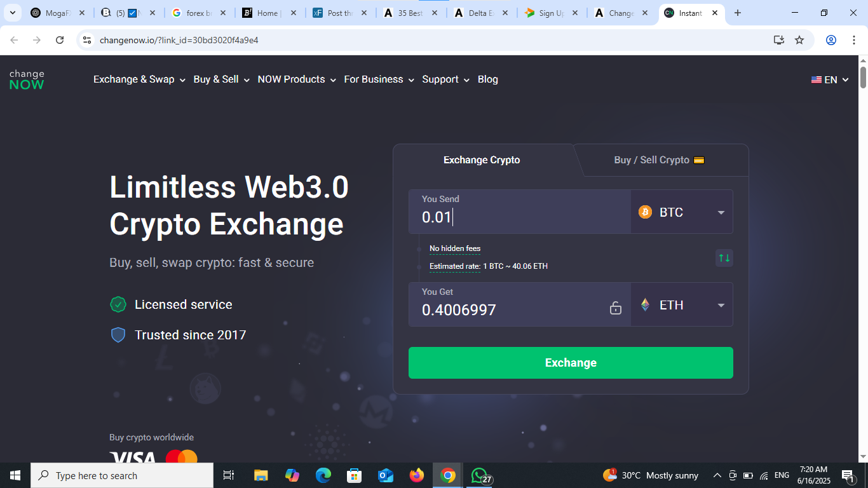Switch to the forex browser tab
The image size is (868, 488).
(198, 13)
